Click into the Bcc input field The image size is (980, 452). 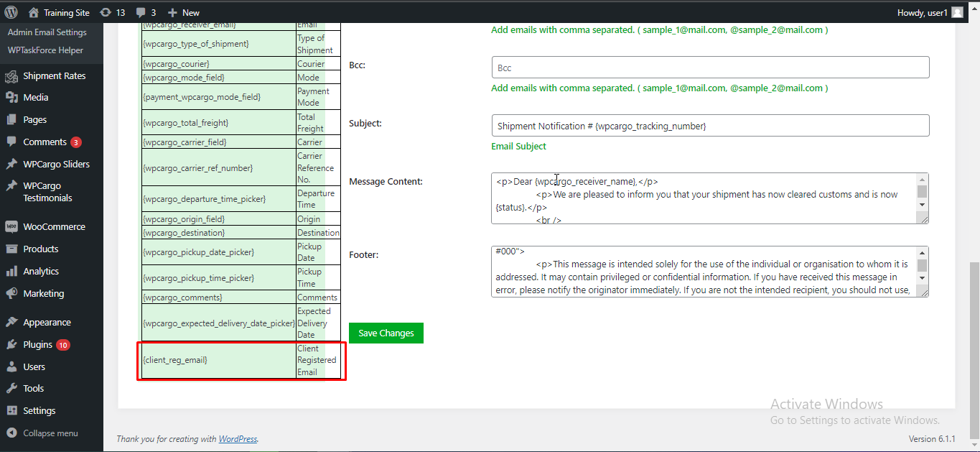coord(710,68)
